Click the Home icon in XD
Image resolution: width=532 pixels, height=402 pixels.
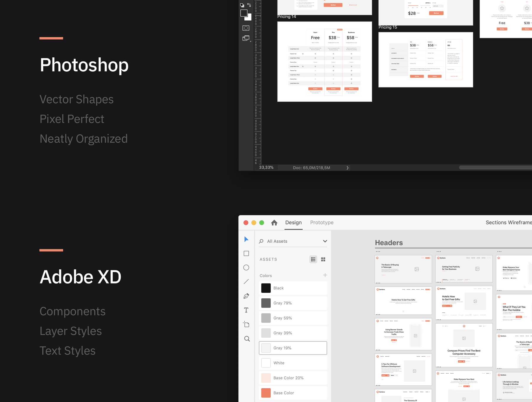pos(274,223)
